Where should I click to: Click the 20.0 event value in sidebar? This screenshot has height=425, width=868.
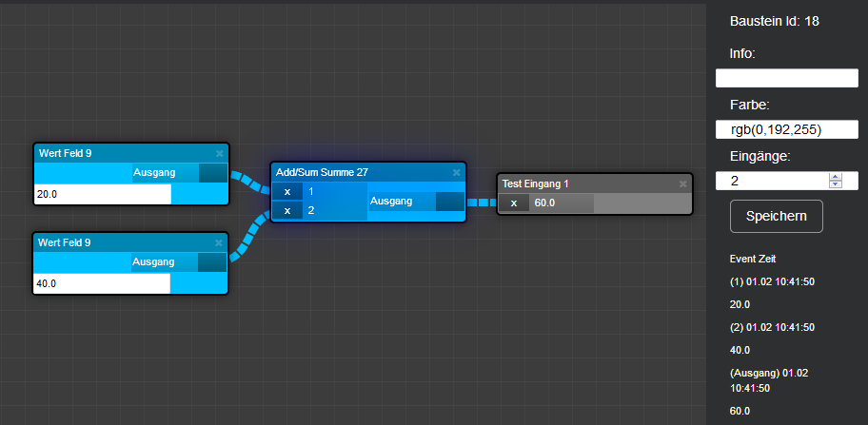740,304
